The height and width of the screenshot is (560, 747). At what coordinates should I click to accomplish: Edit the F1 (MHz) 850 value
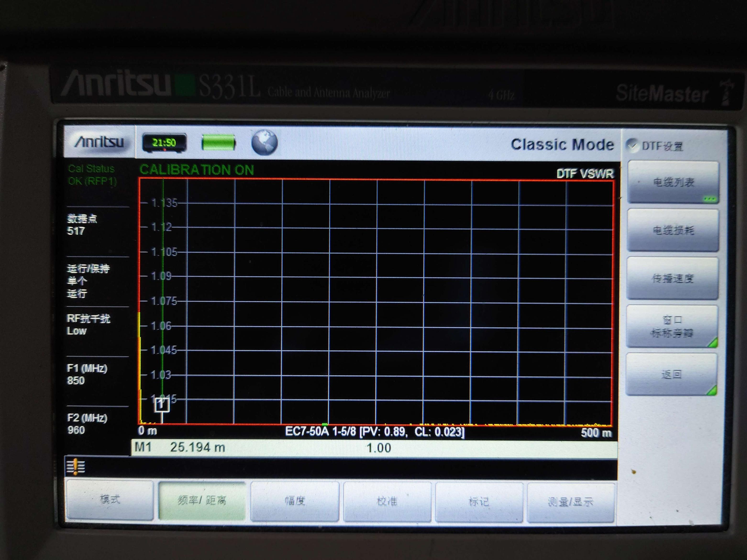point(87,374)
